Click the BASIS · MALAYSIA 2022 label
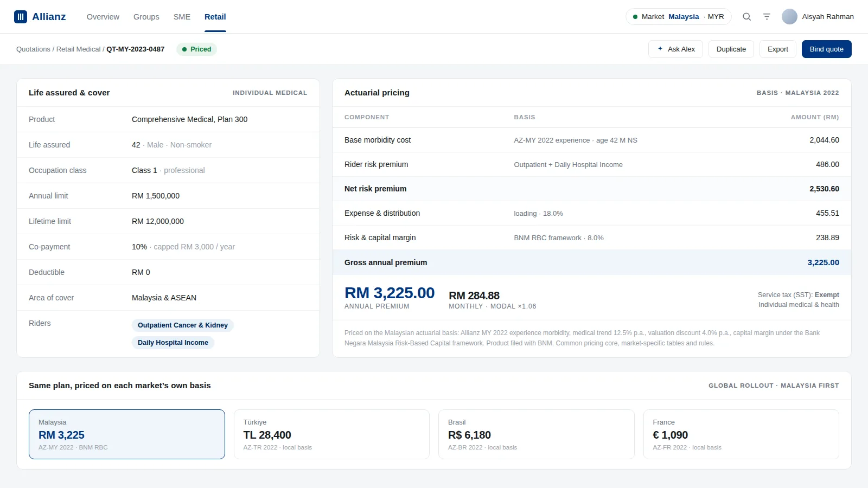 tap(797, 93)
